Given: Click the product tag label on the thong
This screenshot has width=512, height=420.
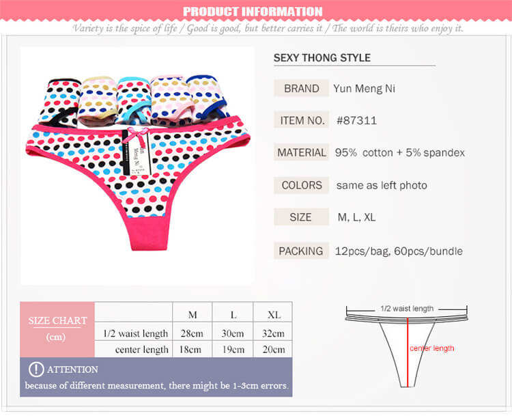Looking at the screenshot, I should (x=137, y=154).
